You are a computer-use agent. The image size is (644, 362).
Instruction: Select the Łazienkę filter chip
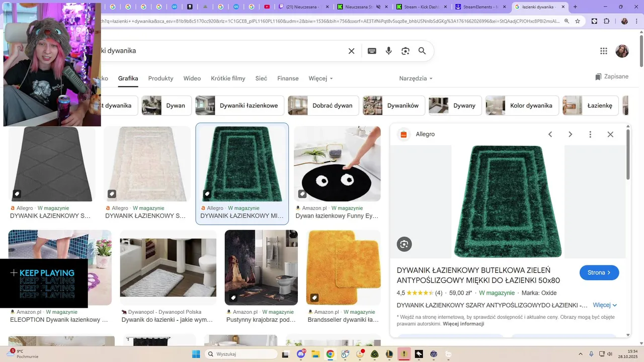pos(591,106)
